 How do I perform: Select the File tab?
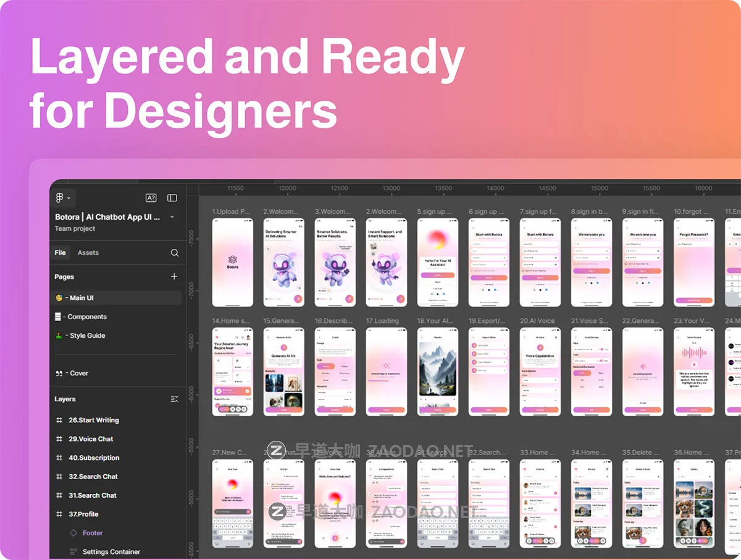point(60,253)
